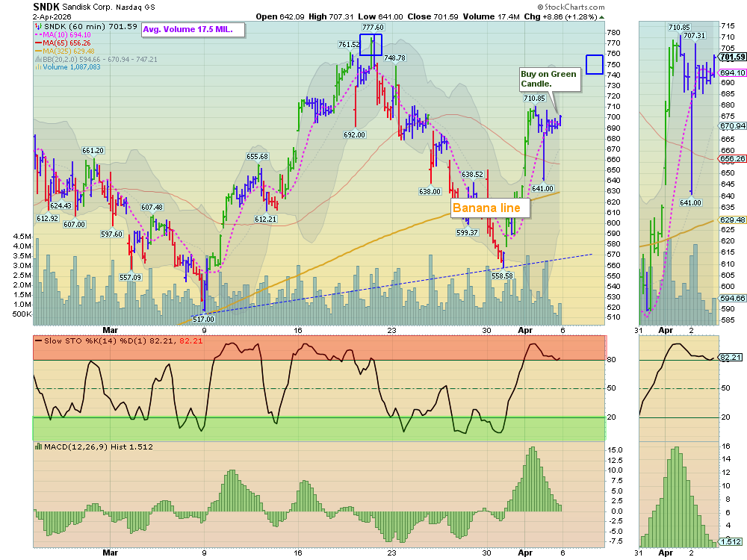Viewport: 747px width, 560px height.
Task: Select the Avg. Volume 17.5 MIL. annotation
Action: click(x=187, y=30)
